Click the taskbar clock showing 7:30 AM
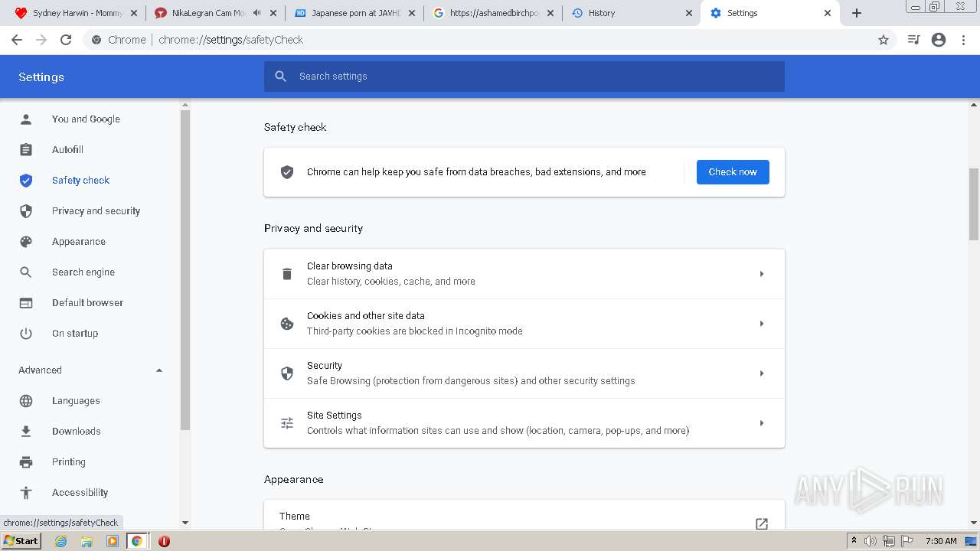The width and height of the screenshot is (980, 551). (941, 541)
